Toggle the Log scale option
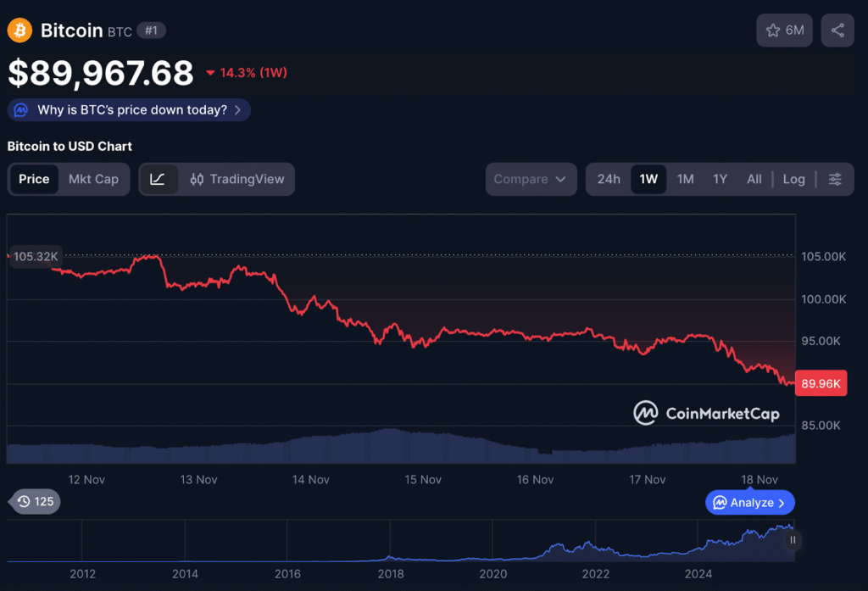 (x=793, y=179)
